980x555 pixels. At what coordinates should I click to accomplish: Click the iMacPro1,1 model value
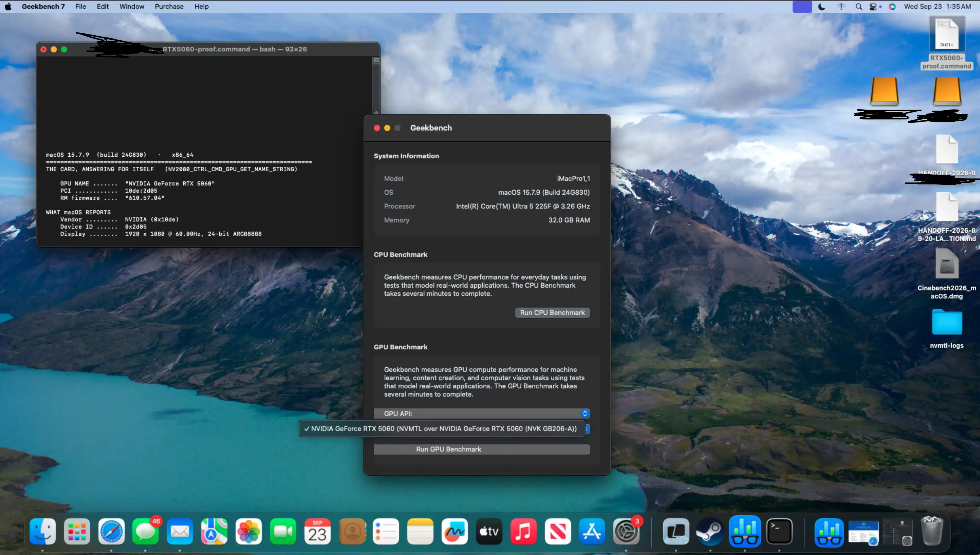click(573, 178)
